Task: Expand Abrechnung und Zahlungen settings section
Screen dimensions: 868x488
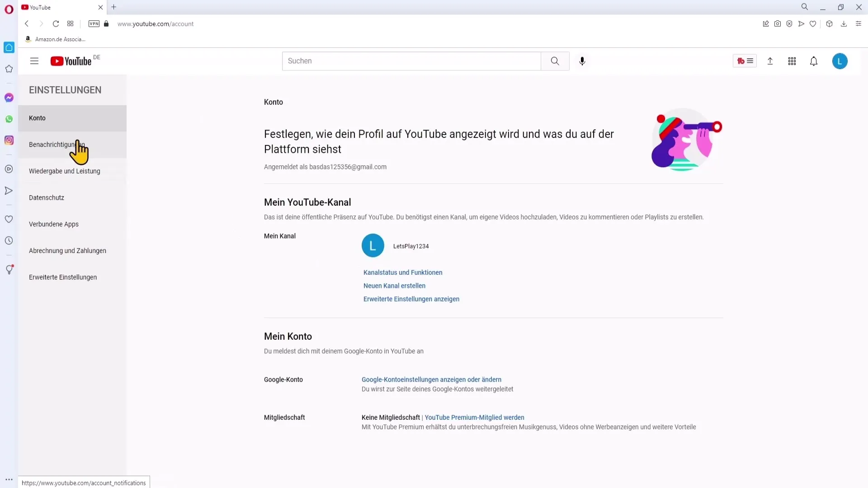Action: click(x=67, y=250)
